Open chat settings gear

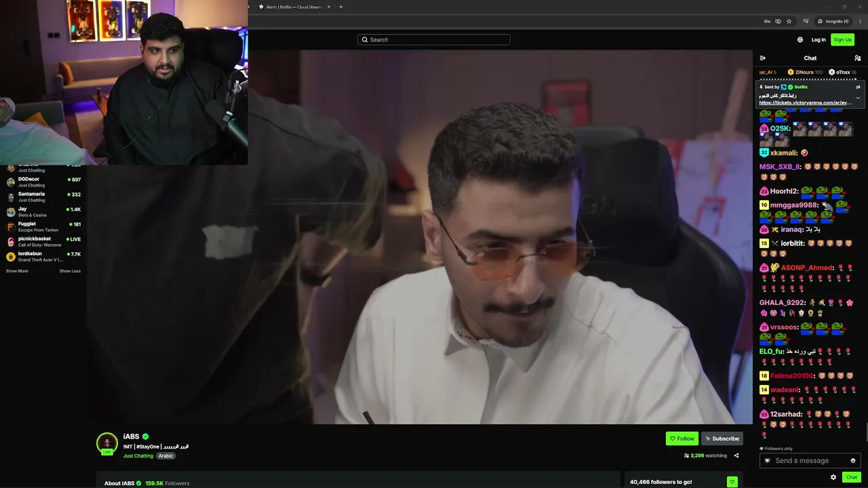click(833, 477)
